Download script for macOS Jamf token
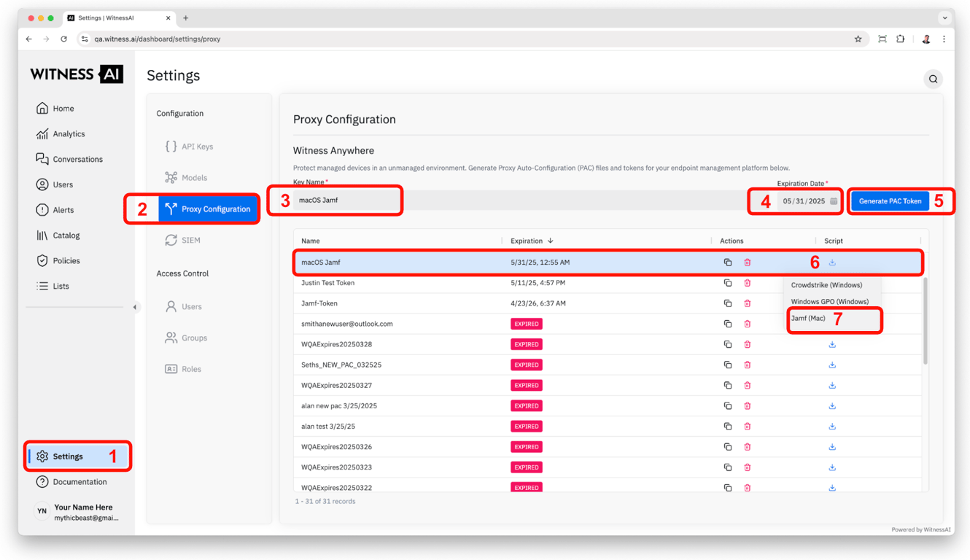Viewport: 970px width, 560px height. click(832, 262)
